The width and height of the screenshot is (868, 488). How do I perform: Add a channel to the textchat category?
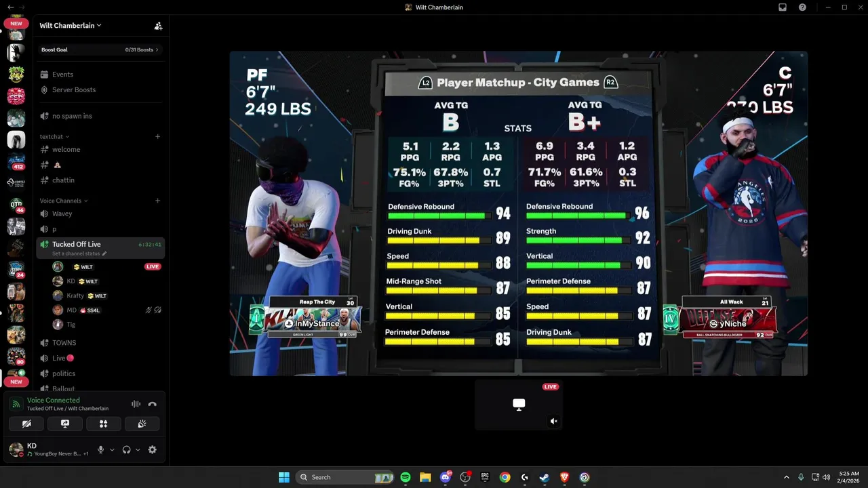(x=157, y=136)
